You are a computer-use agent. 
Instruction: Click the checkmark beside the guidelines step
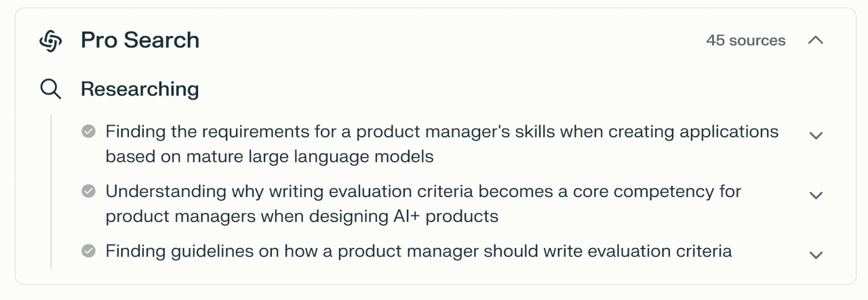88,252
